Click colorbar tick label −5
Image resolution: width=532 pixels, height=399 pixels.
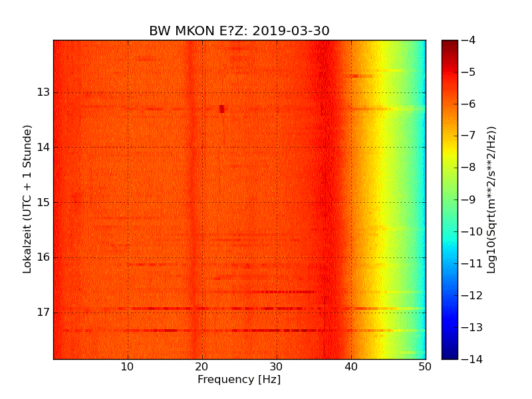[469, 72]
